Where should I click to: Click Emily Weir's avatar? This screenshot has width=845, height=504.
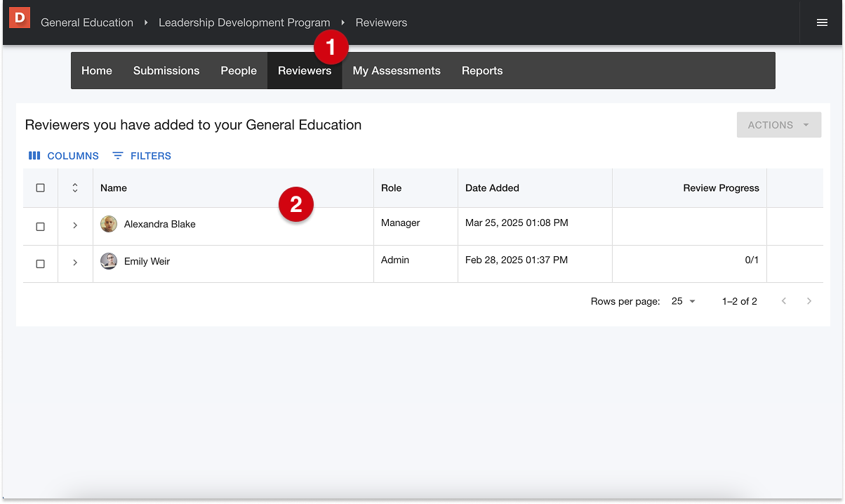click(109, 261)
